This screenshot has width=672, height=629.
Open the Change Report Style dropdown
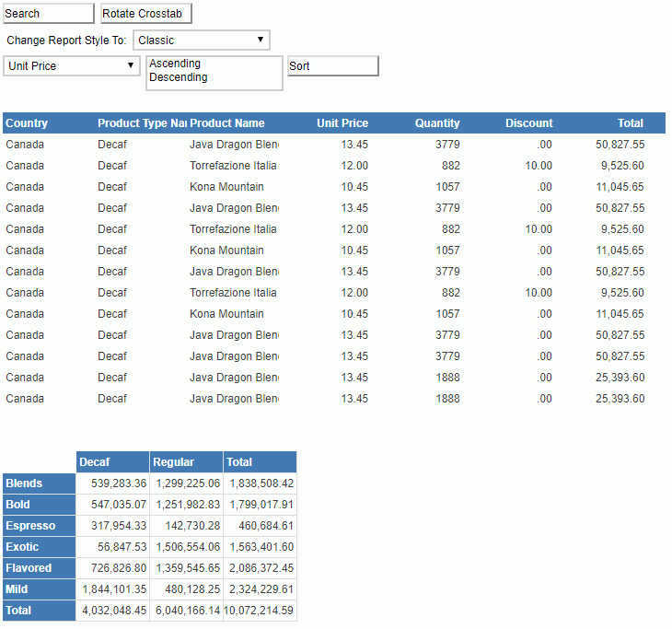click(202, 41)
